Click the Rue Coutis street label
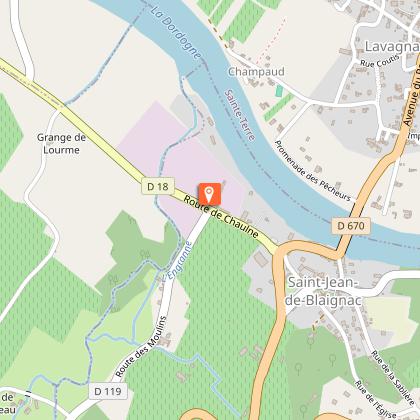Viewport: 420px width, 420px height. (x=380, y=61)
